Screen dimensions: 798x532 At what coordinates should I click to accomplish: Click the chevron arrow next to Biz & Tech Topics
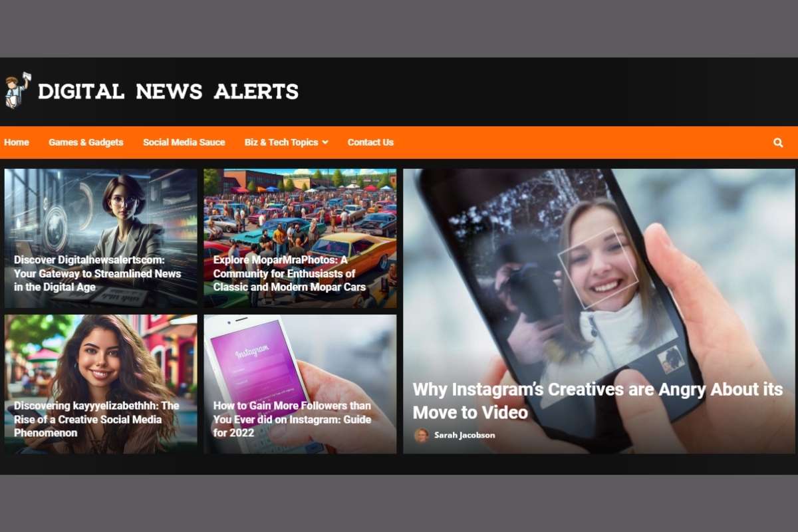pos(324,142)
